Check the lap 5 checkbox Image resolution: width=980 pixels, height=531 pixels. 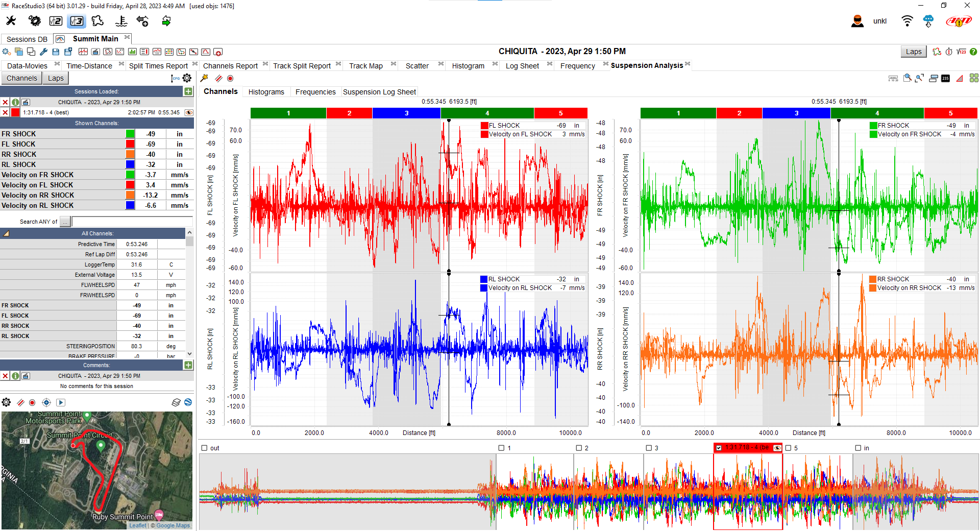[x=788, y=448]
